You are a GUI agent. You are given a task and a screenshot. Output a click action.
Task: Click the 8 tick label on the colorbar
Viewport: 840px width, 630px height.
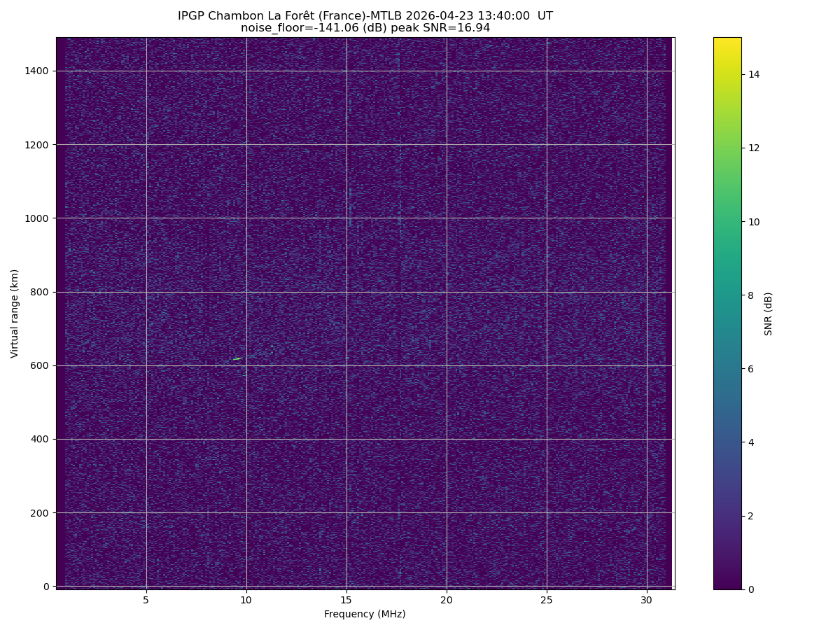pos(752,295)
